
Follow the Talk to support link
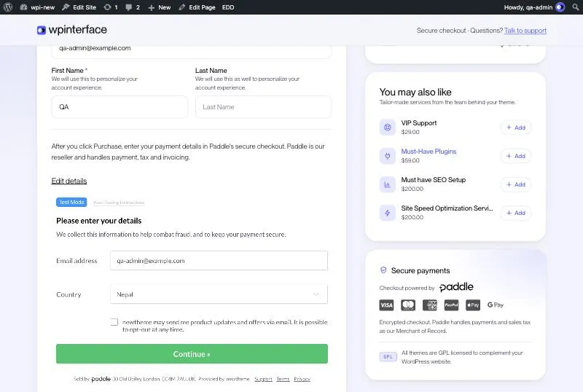(x=525, y=31)
